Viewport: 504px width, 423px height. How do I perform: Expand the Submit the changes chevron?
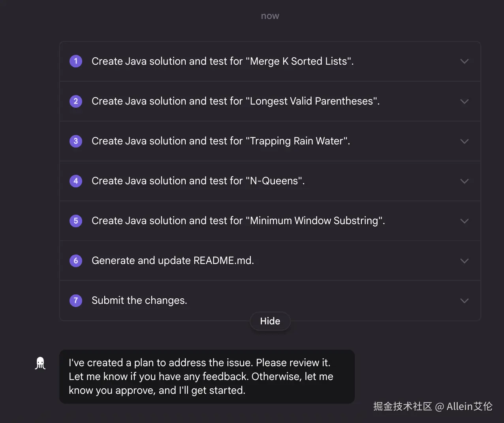click(x=464, y=301)
